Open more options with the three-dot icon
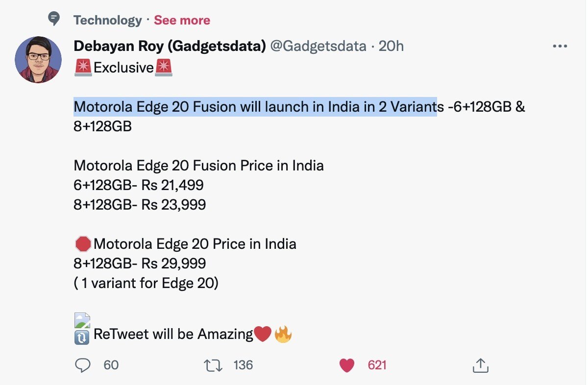 click(x=559, y=46)
